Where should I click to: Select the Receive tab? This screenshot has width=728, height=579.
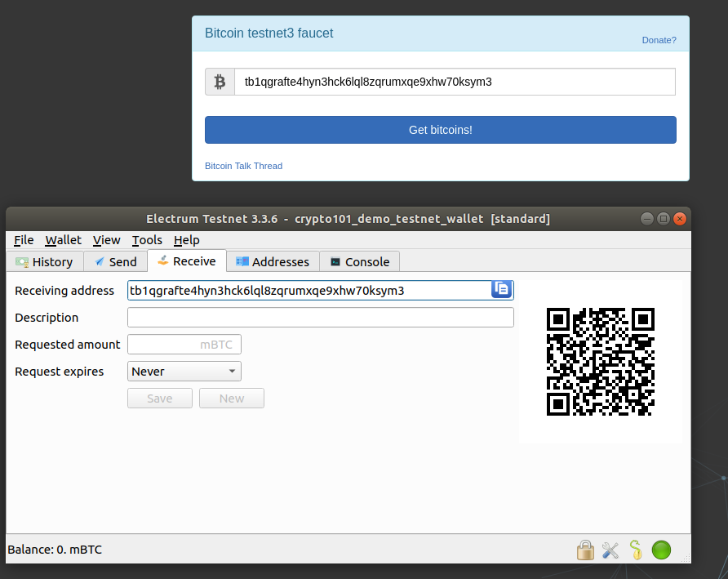(x=187, y=261)
